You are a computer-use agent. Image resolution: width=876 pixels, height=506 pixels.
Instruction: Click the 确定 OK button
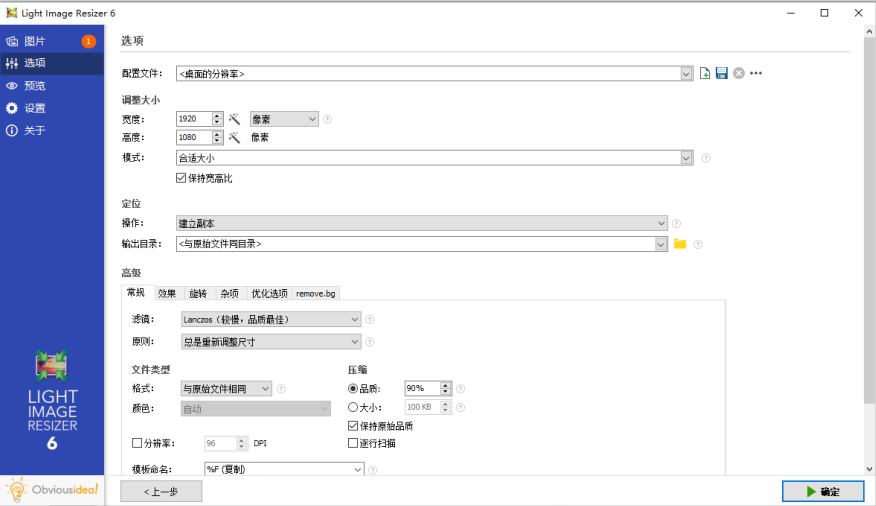coord(823,491)
